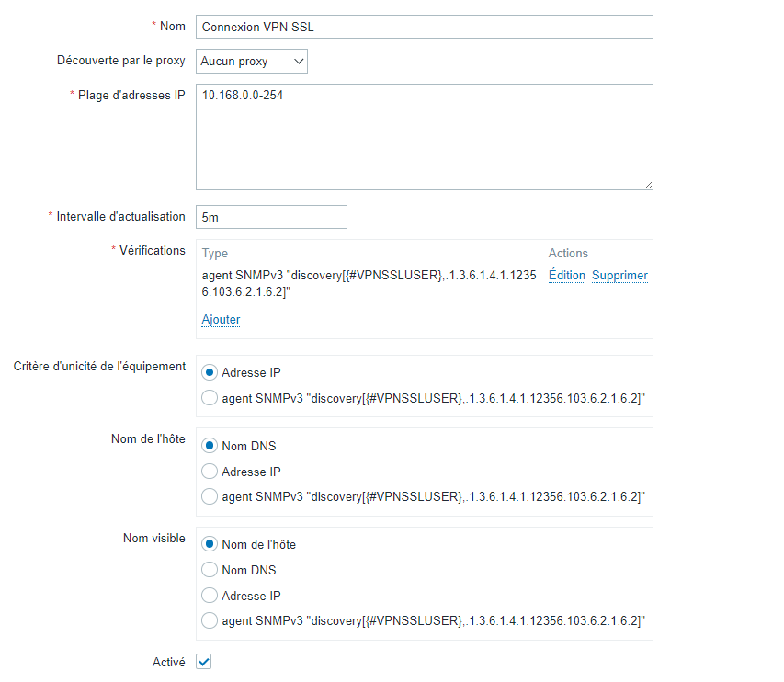Click the SNMPv3 discovery check entry text
Image resolution: width=784 pixels, height=682 pixels.
click(368, 283)
